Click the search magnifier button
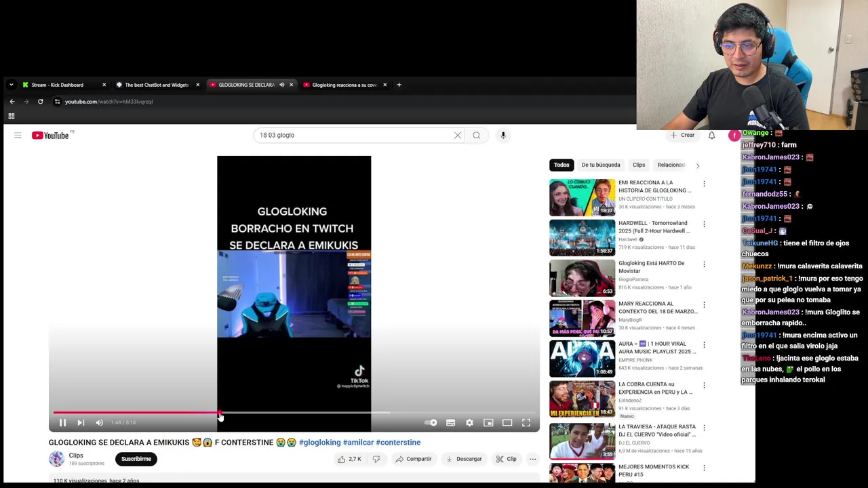 (x=477, y=135)
